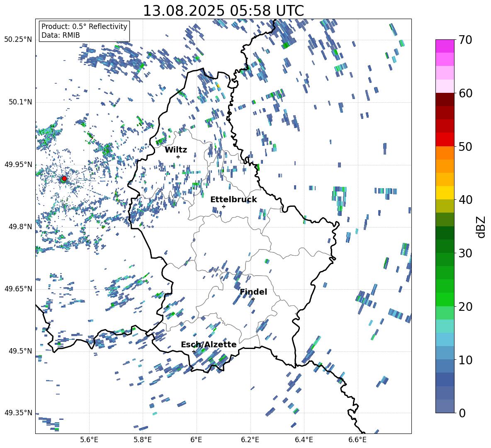Select the Wiltz city label
The image size is (491, 448).
click(176, 150)
